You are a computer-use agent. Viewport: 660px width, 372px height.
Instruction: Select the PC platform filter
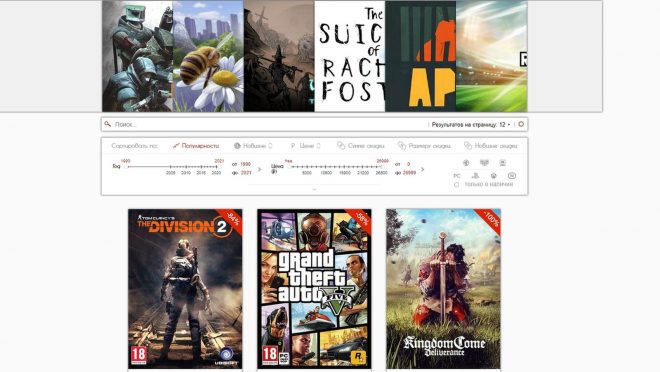[457, 175]
